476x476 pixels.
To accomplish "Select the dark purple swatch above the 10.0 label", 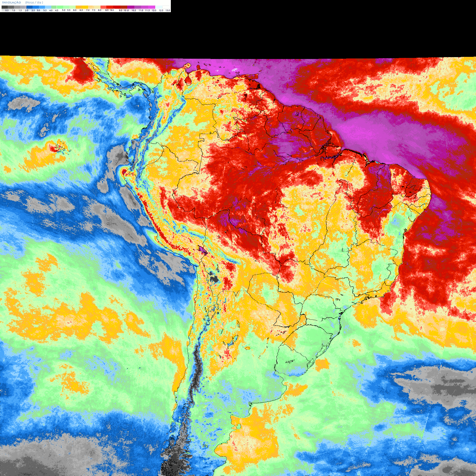I will [x=131, y=7].
